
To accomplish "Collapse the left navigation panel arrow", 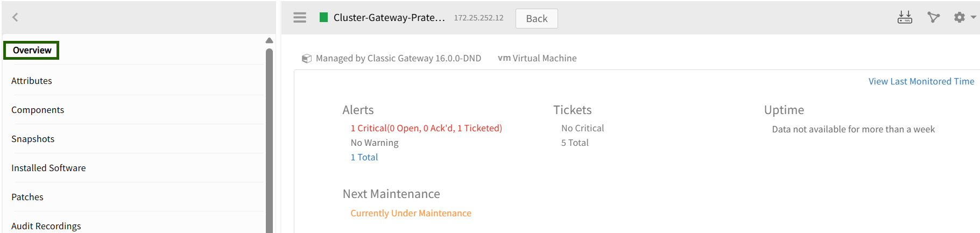I will click(x=15, y=17).
